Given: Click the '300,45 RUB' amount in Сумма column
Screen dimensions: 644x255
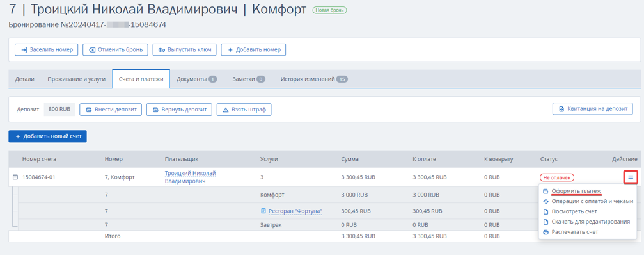Looking at the screenshot, I should [x=356, y=211].
